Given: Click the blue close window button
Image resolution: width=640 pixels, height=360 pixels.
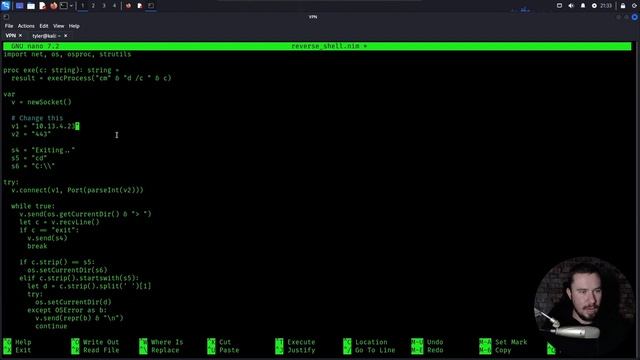Looking at the screenshot, I should coord(635,17).
